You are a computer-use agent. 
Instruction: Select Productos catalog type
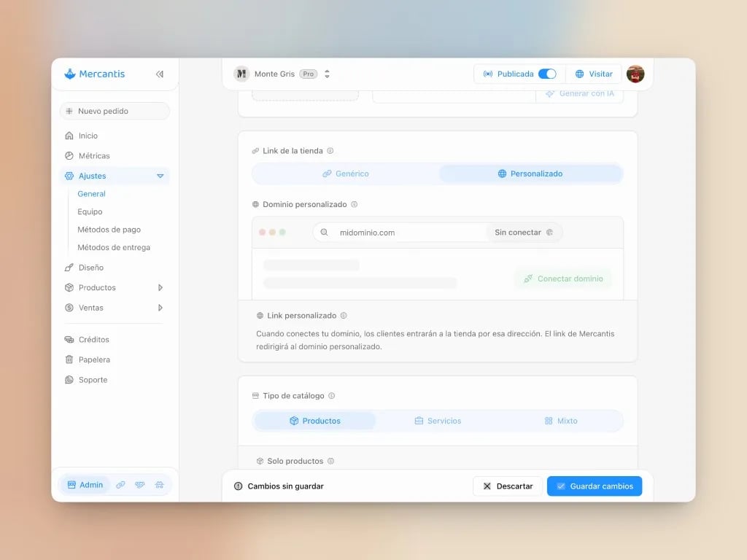point(315,421)
